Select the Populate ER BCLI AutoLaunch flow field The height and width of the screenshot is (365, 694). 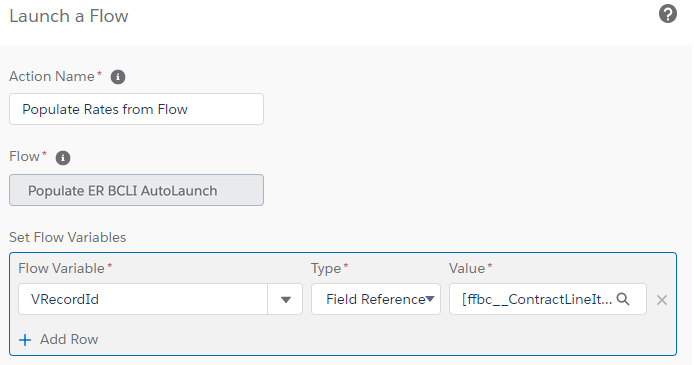tap(136, 190)
